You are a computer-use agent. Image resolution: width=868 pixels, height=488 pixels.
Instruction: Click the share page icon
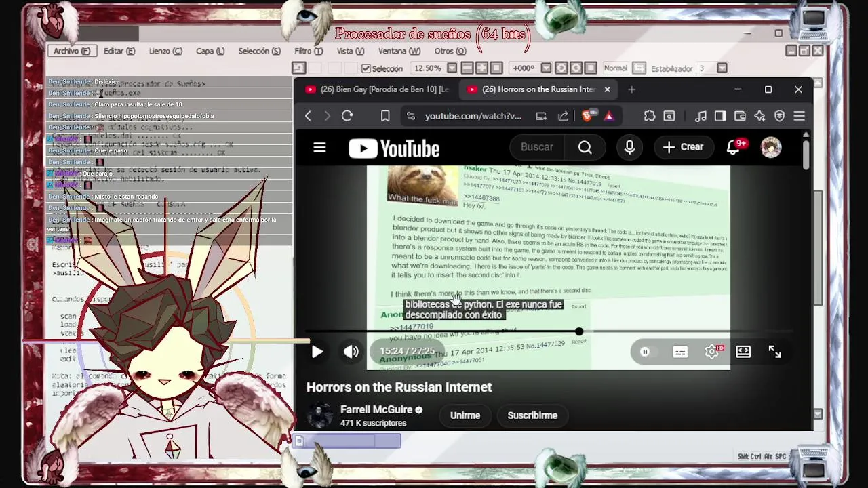pyautogui.click(x=563, y=116)
